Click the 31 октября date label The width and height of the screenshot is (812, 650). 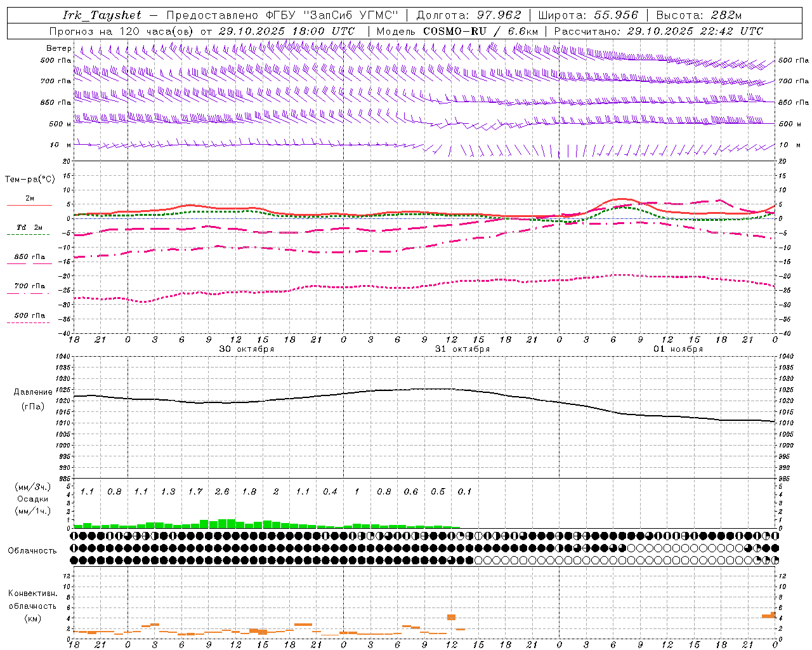coord(462,349)
